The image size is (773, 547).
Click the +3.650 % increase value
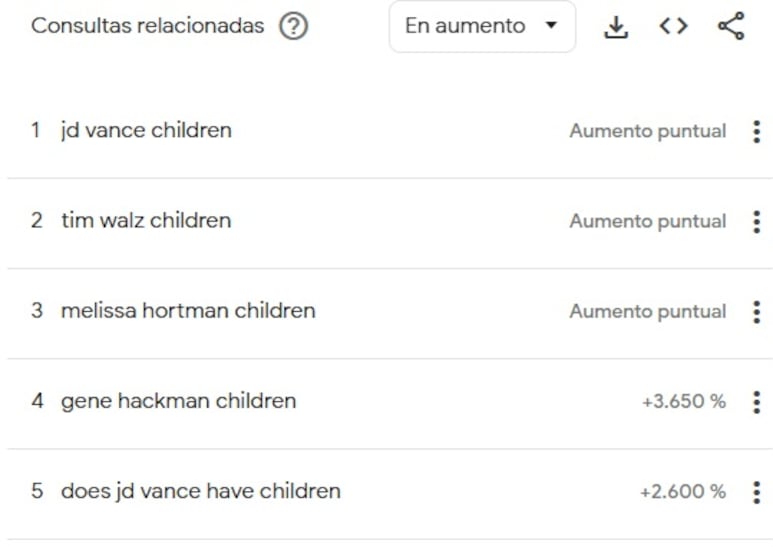683,401
